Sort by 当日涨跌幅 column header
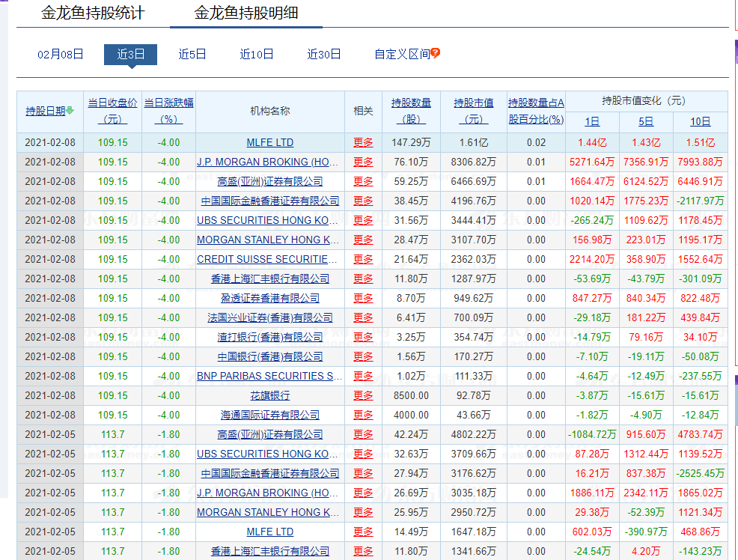Screen dimensions: 738x560 click(168, 111)
